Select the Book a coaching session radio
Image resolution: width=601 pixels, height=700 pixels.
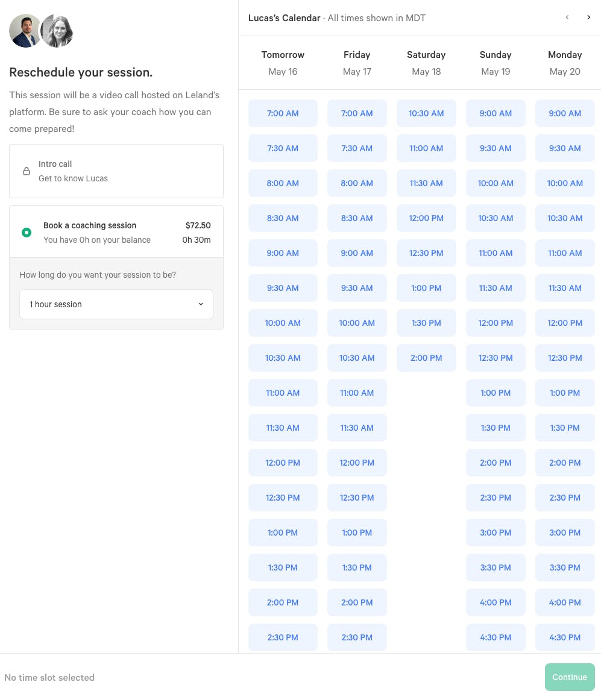click(x=27, y=233)
